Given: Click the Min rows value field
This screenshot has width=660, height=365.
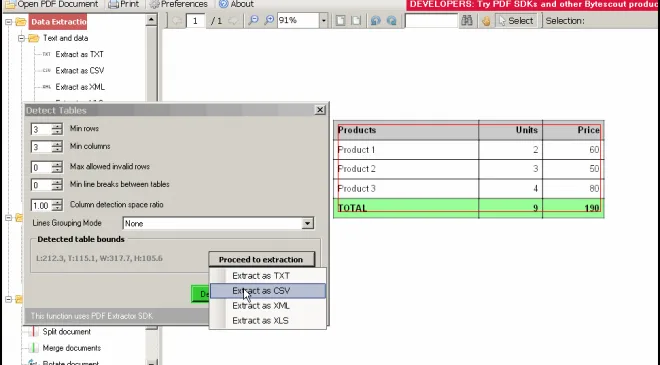Looking at the screenshot, I should (x=41, y=129).
